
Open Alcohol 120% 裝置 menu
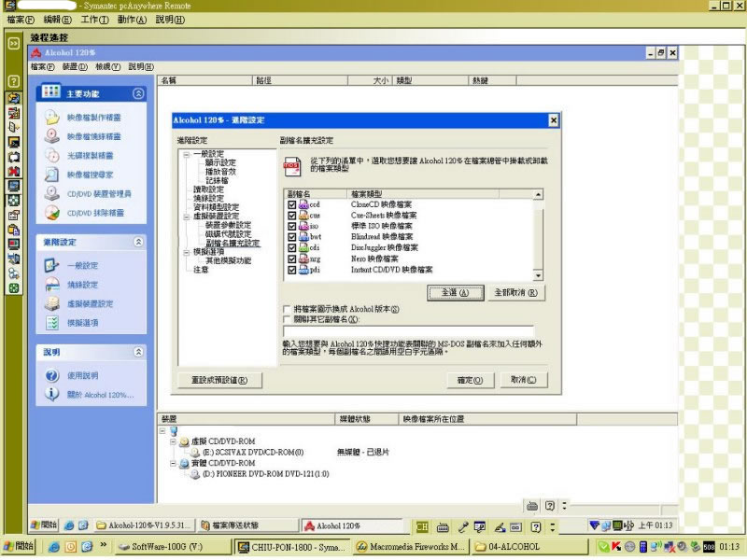pyautogui.click(x=75, y=66)
